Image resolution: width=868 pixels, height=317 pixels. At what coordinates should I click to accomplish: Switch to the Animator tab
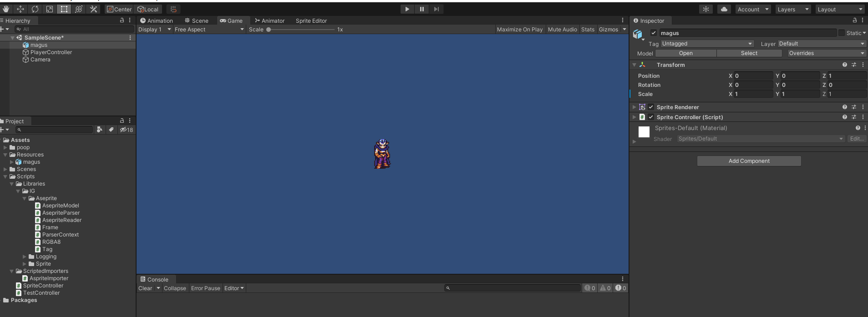[269, 21]
